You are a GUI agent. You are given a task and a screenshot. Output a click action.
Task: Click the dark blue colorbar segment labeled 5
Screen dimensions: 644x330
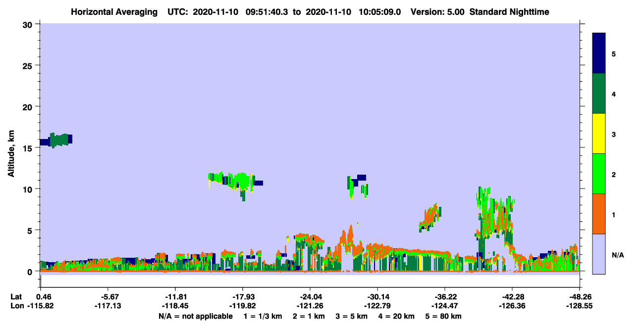coord(599,53)
